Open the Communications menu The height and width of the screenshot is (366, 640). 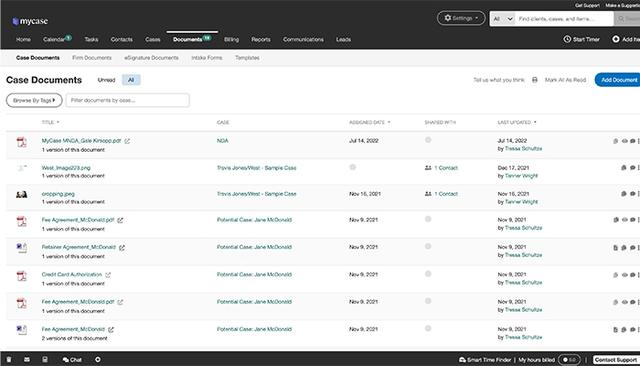point(303,40)
